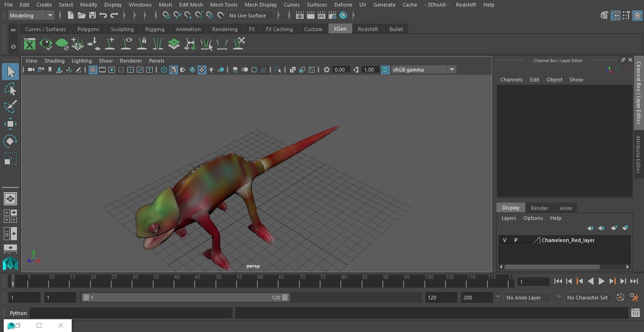The height and width of the screenshot is (332, 644).
Task: Click No Live Surface field
Action: pos(249,16)
